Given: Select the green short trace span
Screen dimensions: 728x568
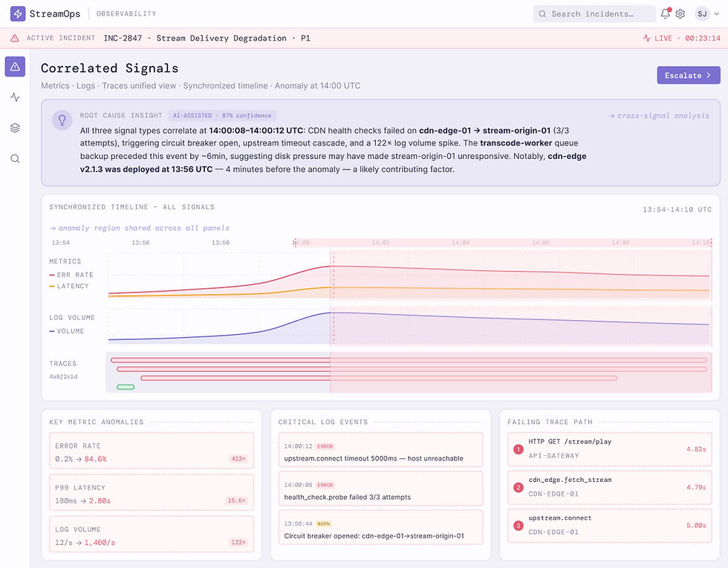Looking at the screenshot, I should (126, 387).
